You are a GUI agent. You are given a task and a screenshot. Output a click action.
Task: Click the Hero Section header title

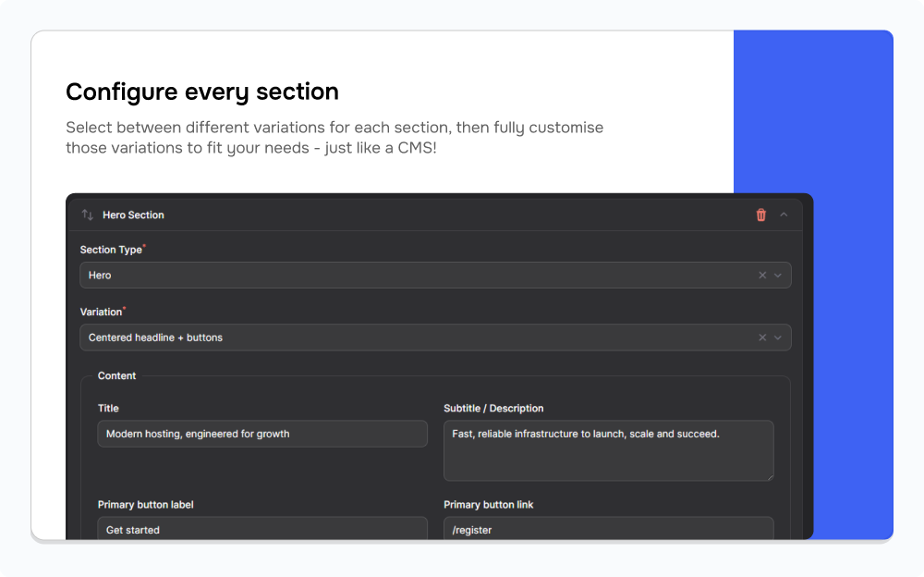point(133,215)
